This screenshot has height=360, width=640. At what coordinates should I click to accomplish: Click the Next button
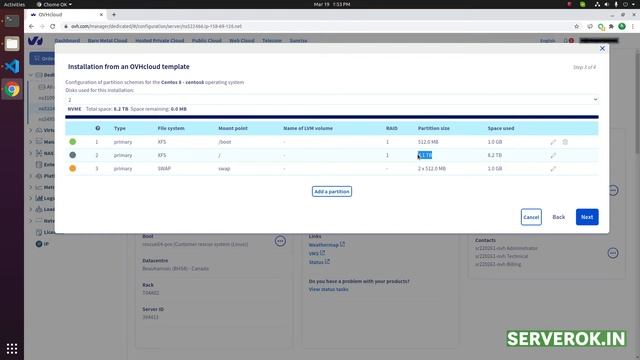pyautogui.click(x=587, y=217)
